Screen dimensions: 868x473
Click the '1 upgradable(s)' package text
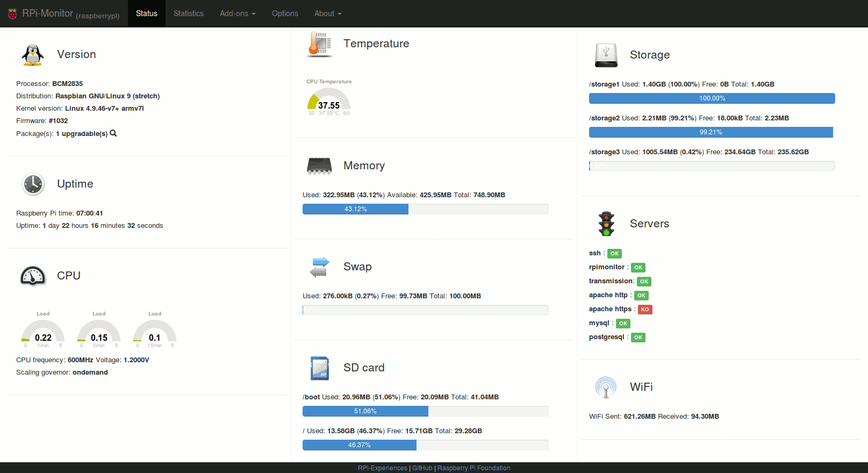click(x=82, y=134)
